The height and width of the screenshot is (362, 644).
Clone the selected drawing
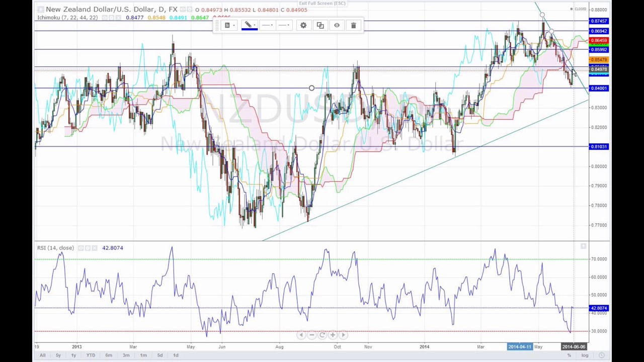pyautogui.click(x=320, y=25)
